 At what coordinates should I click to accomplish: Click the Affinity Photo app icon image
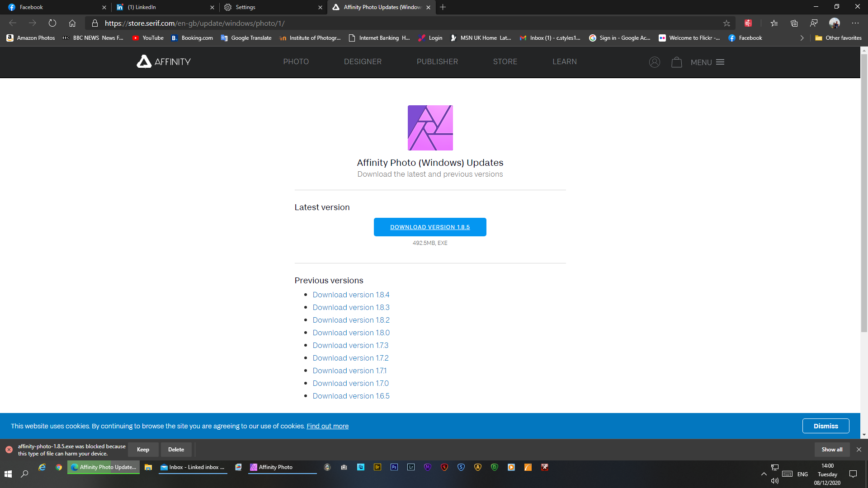click(430, 128)
